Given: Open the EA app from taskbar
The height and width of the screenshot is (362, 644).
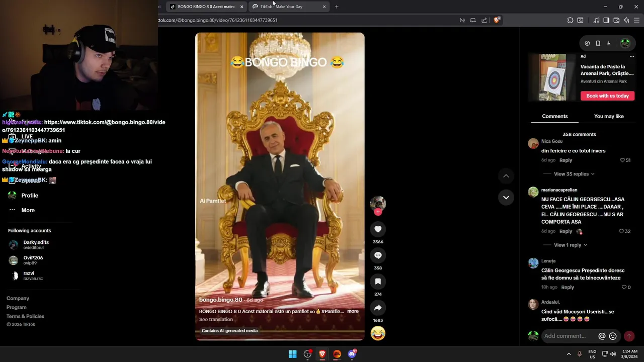Looking at the screenshot, I should 337,354.
